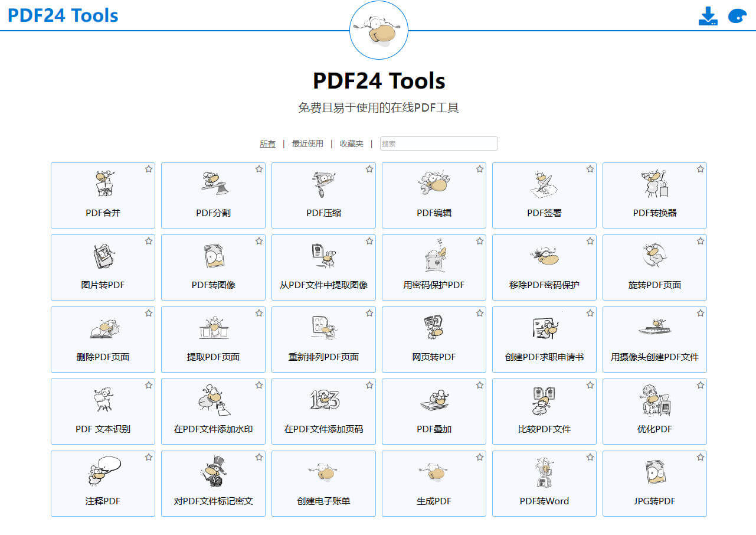The height and width of the screenshot is (535, 756).
Task: Toggle the favorite star on PDF编辑
Action: tap(480, 169)
